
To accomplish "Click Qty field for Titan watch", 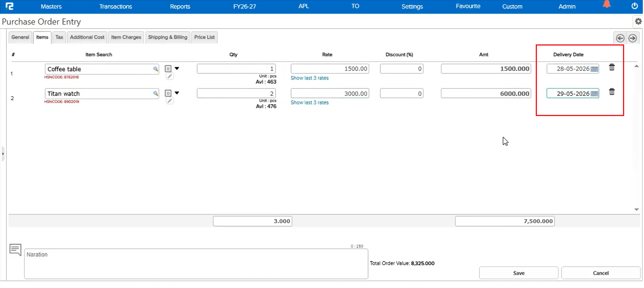I will click(236, 93).
